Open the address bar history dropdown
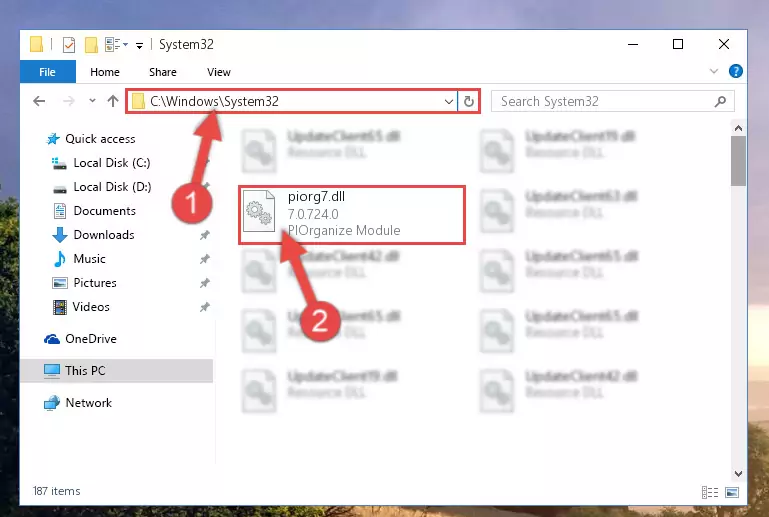This screenshot has height=517, width=769. coord(448,102)
